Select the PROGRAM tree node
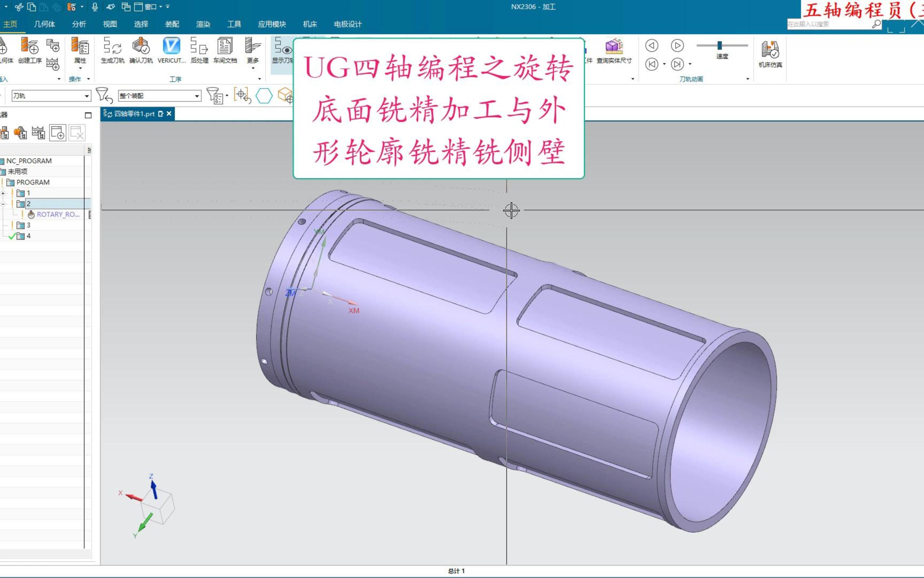924x578 pixels. pos(33,182)
